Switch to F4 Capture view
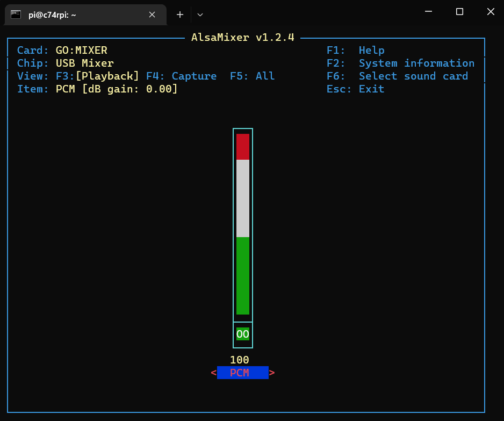The image size is (504, 421). click(x=181, y=76)
